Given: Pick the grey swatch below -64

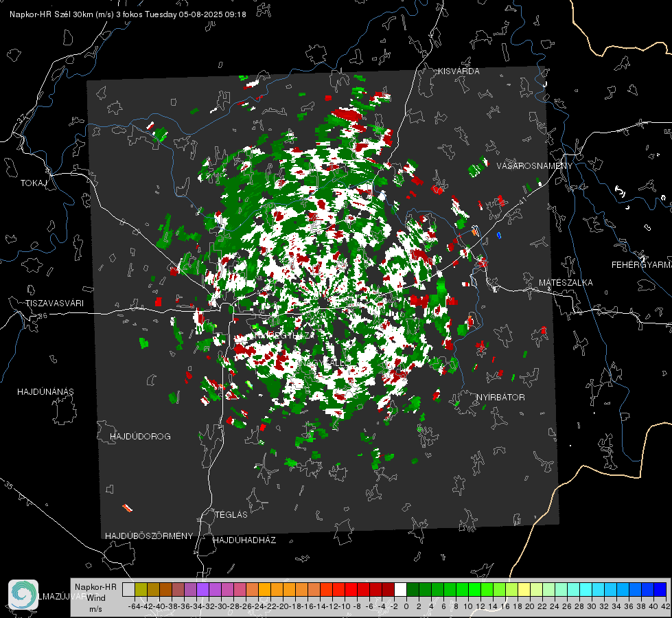Looking at the screenshot, I should 128,589.
